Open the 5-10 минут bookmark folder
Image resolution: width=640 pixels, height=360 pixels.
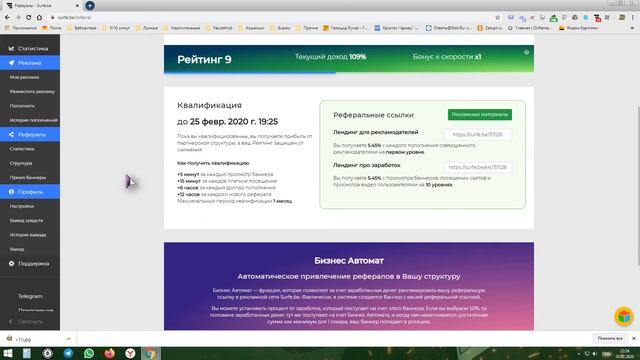[x=116, y=28]
